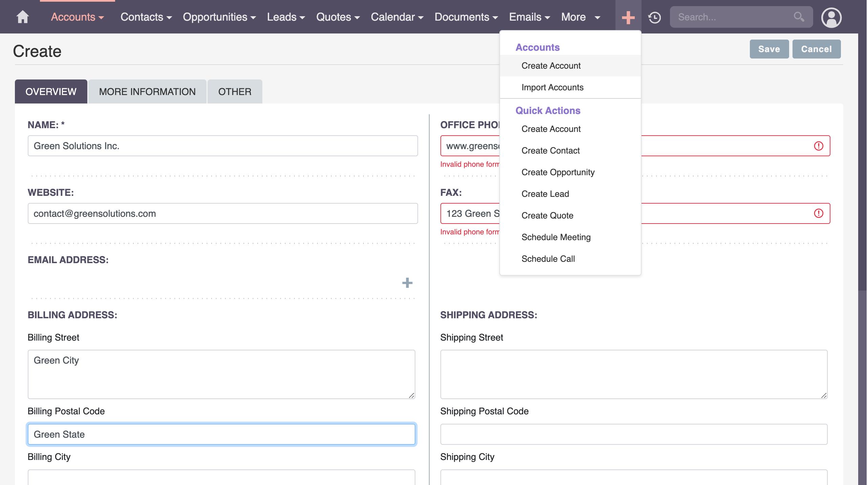Click the Fax field error icon
This screenshot has height=485, width=868.
pos(818,213)
